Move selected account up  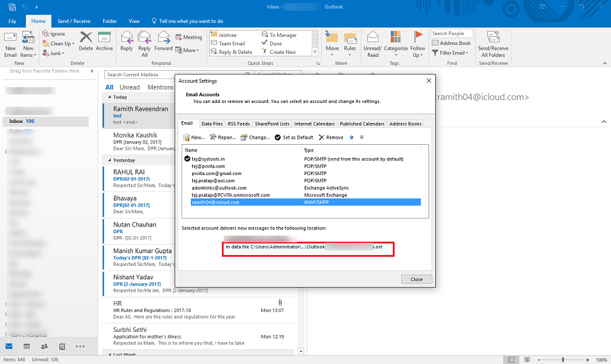[x=352, y=137]
